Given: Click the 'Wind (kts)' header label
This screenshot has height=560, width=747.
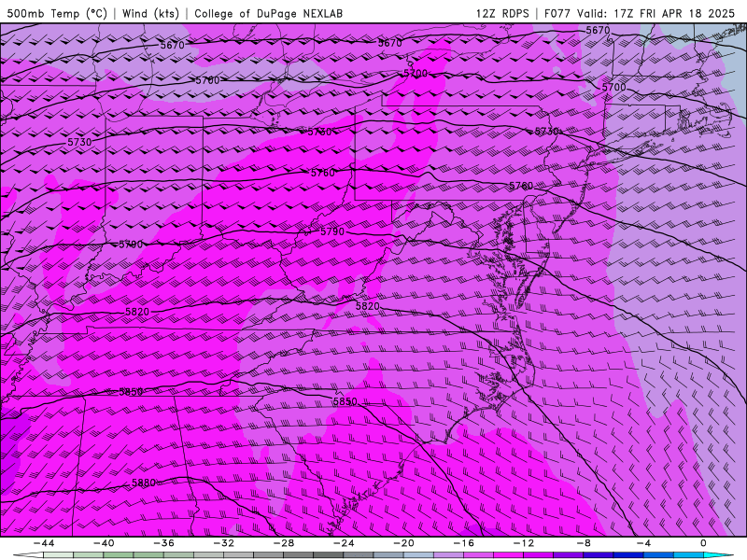Looking at the screenshot, I should point(150,13).
